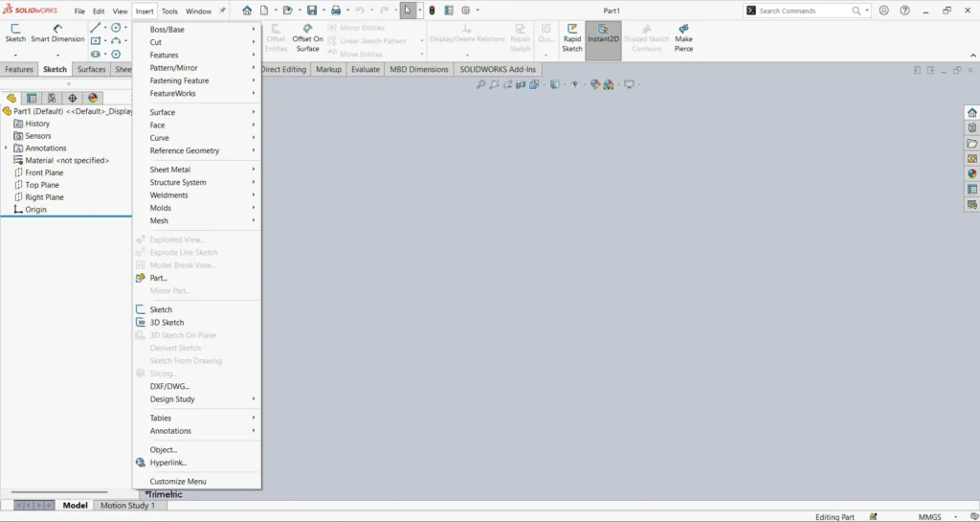Click the Open document icon
Screen dimensions: 980x522
click(x=287, y=11)
